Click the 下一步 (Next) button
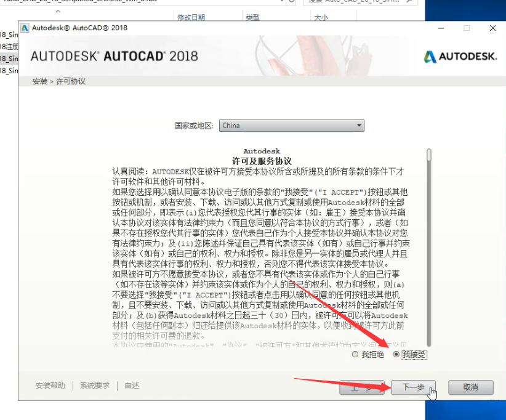Image resolution: width=506 pixels, height=420 pixels. click(x=413, y=387)
